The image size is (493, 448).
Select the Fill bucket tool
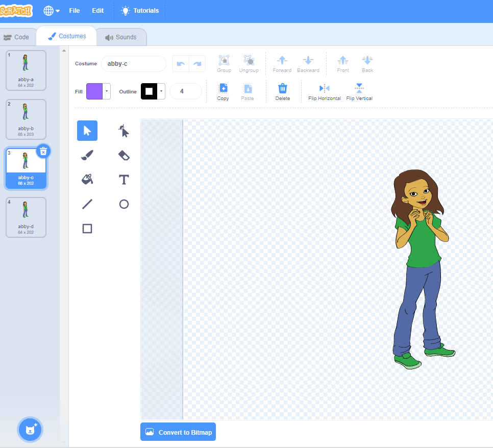coord(87,180)
